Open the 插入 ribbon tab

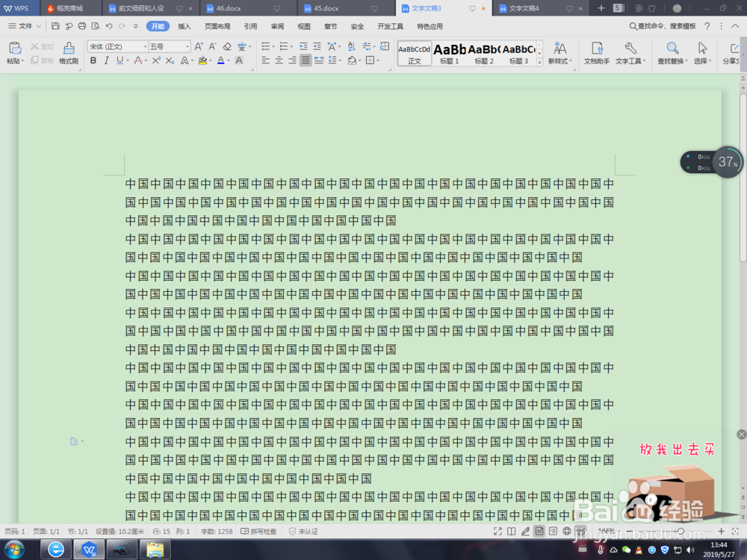[184, 26]
